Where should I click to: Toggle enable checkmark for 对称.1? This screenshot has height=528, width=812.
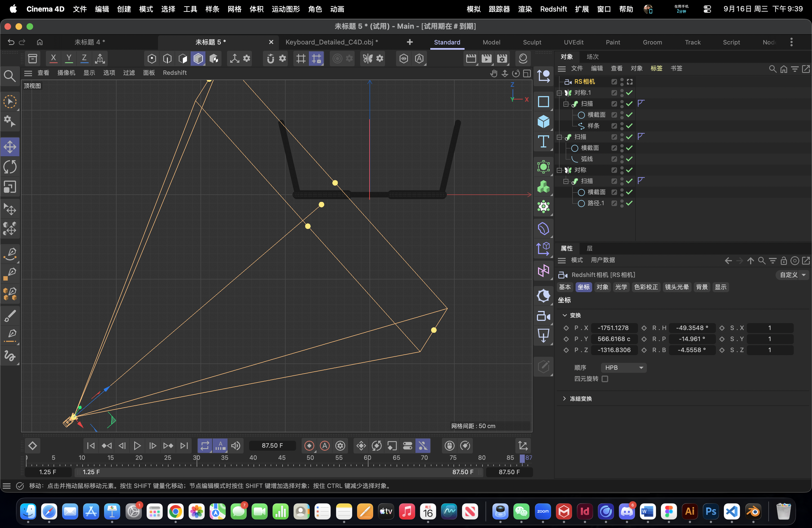629,93
